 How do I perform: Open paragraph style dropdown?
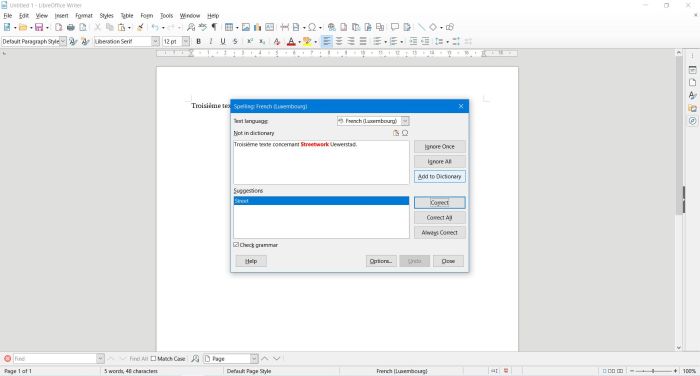tap(63, 42)
